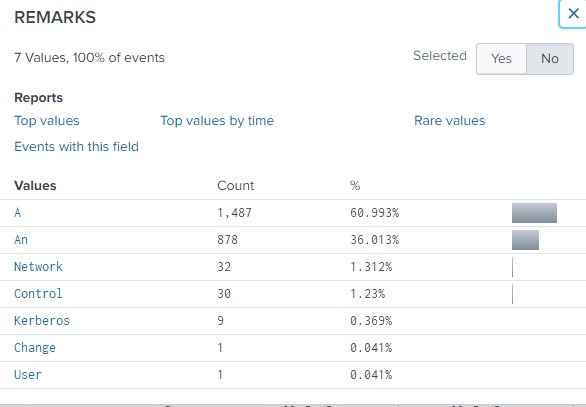Click the 60.993% percentage bar
The image size is (586, 407).
(534, 213)
